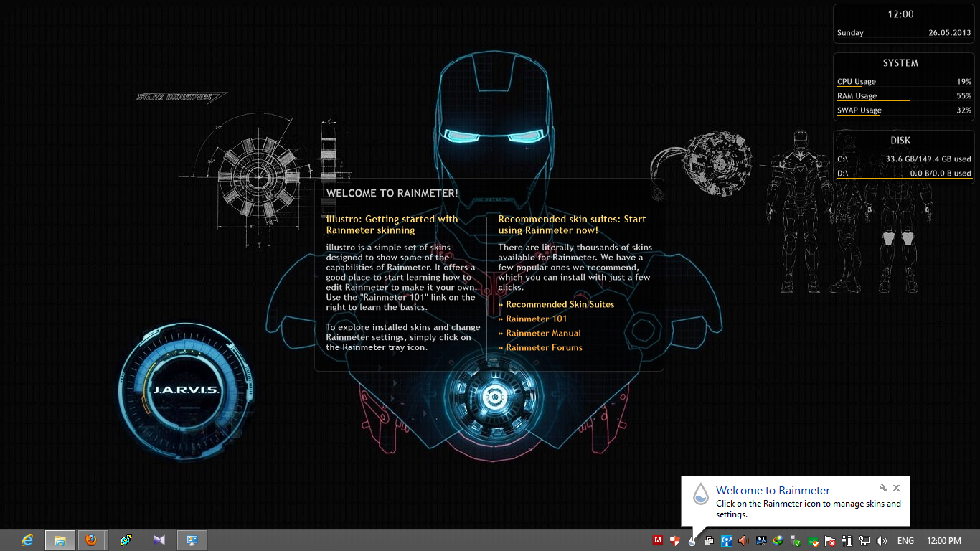The height and width of the screenshot is (551, 980).
Task: Click the DISK skin header
Action: [x=900, y=141]
